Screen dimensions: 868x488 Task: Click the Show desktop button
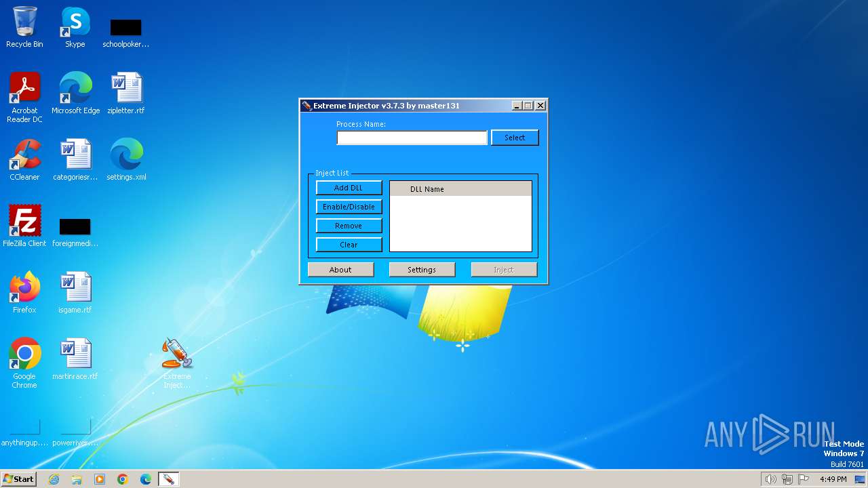[861, 479]
